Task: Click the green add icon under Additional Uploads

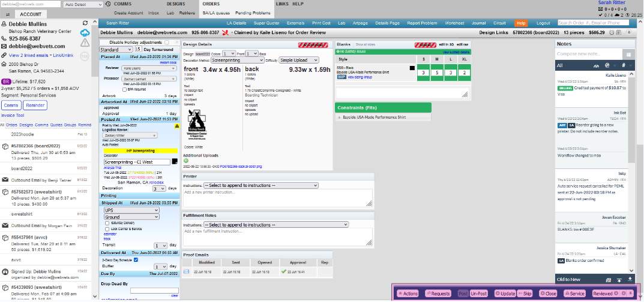Action: click(185, 161)
